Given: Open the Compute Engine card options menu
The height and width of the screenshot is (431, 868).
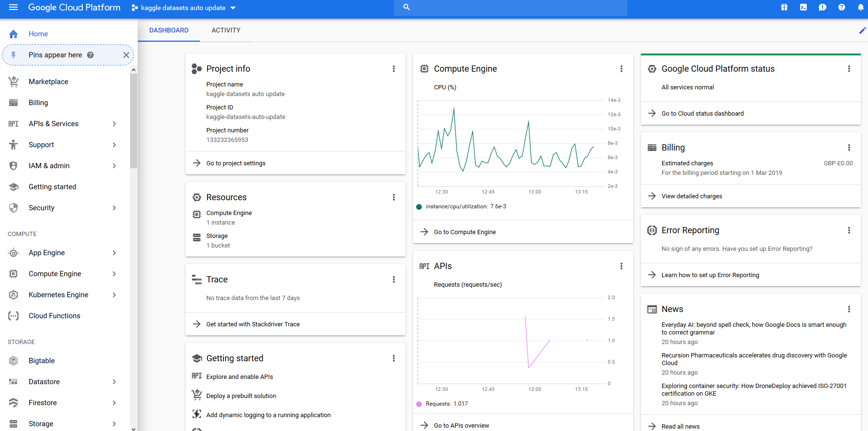Looking at the screenshot, I should pyautogui.click(x=621, y=68).
